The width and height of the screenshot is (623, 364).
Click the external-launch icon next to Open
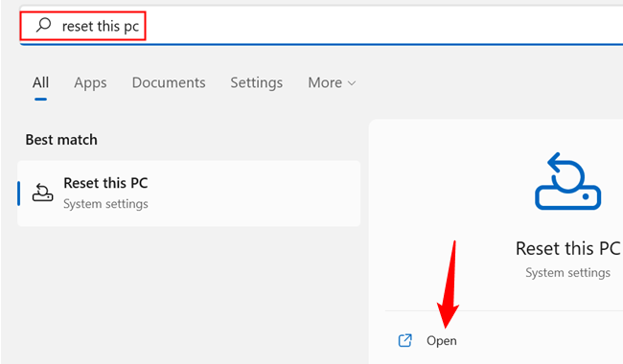point(404,340)
